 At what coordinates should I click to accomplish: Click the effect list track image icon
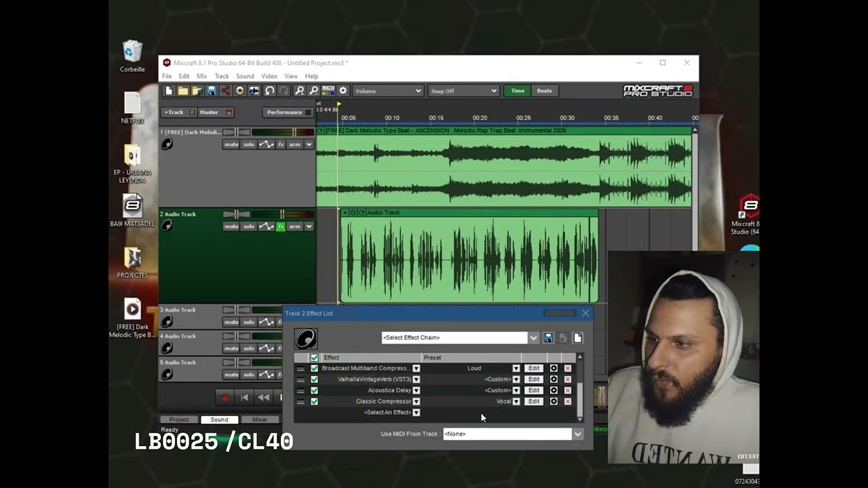tap(306, 338)
